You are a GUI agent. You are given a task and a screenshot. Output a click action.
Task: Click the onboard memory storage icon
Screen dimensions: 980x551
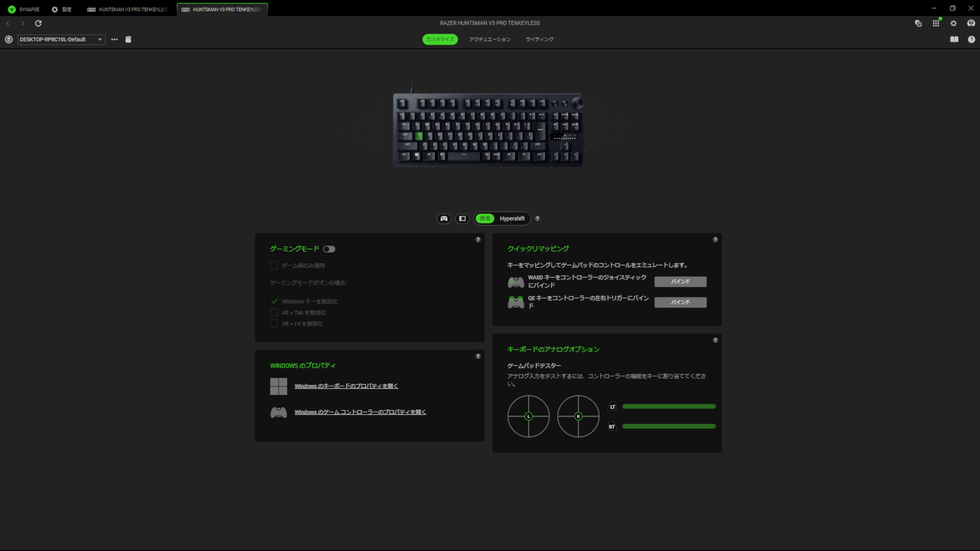pyautogui.click(x=128, y=39)
